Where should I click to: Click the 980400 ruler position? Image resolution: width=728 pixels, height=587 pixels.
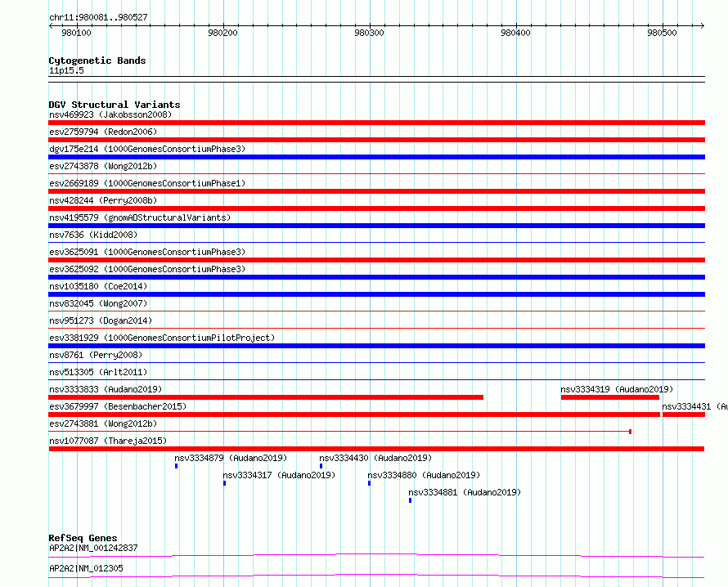515,33
